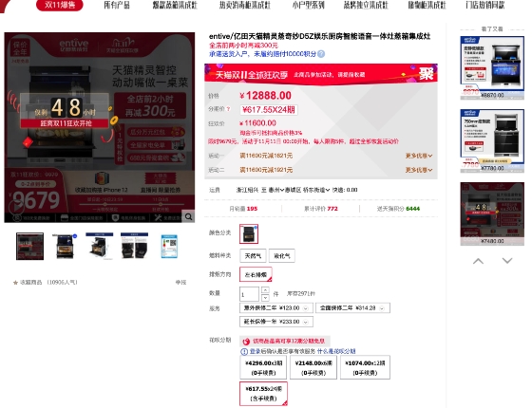Image resolution: width=532 pixels, height=408 pixels.
Task: Select 液化气 fuel type option
Action: 282,256
